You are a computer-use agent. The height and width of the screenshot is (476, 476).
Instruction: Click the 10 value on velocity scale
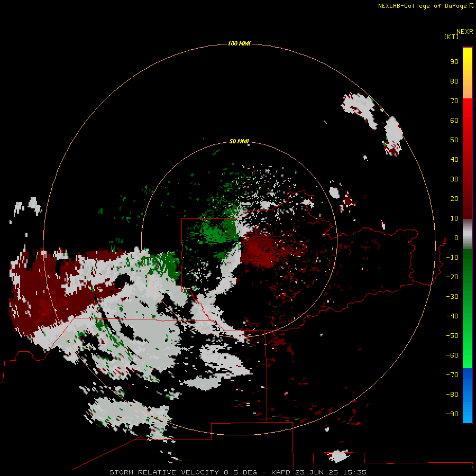454,218
